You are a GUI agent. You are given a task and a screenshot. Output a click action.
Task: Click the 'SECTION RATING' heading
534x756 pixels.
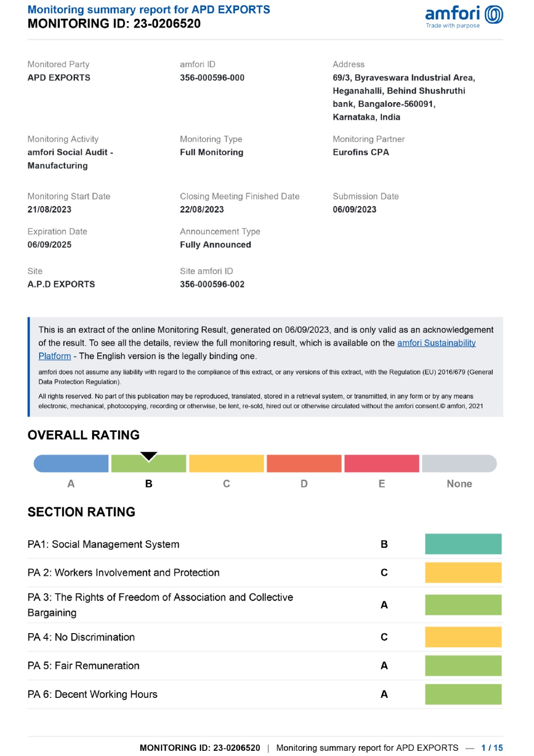pyautogui.click(x=82, y=512)
